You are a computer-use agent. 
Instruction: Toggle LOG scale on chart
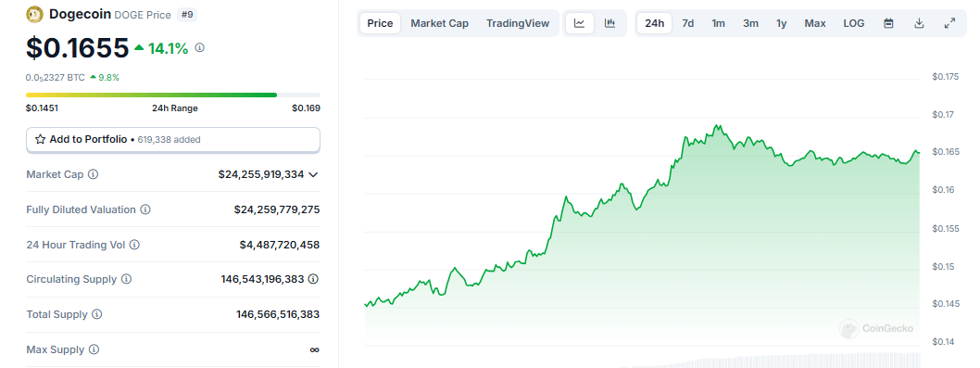(854, 23)
